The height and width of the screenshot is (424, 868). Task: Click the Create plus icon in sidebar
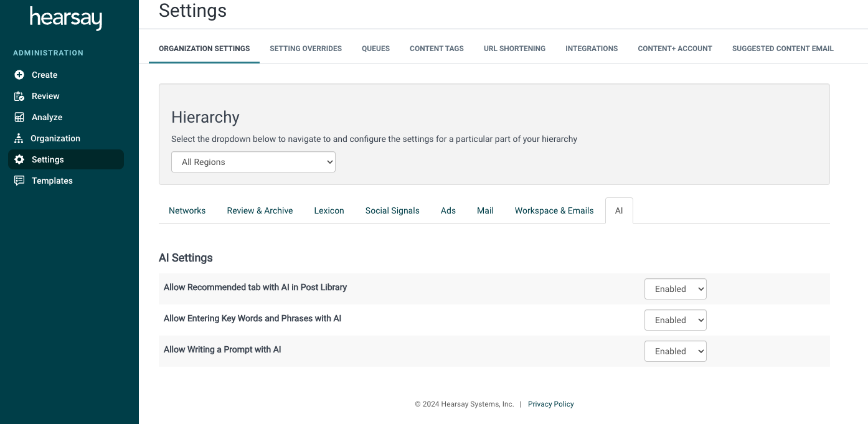[x=19, y=75]
